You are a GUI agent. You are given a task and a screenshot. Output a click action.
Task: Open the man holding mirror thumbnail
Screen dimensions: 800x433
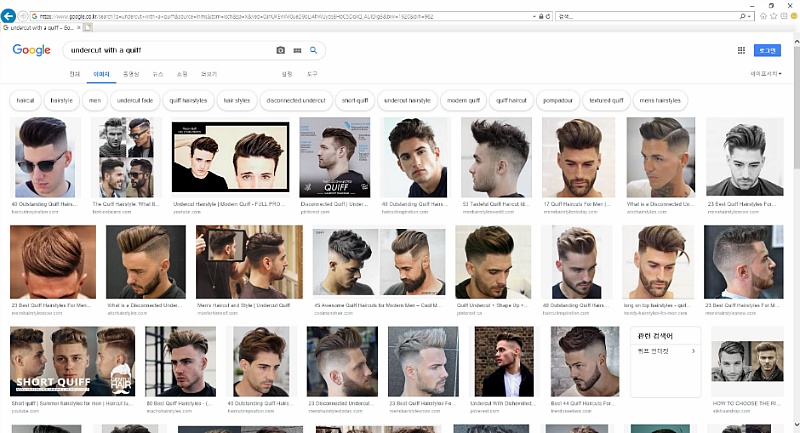(x=249, y=262)
